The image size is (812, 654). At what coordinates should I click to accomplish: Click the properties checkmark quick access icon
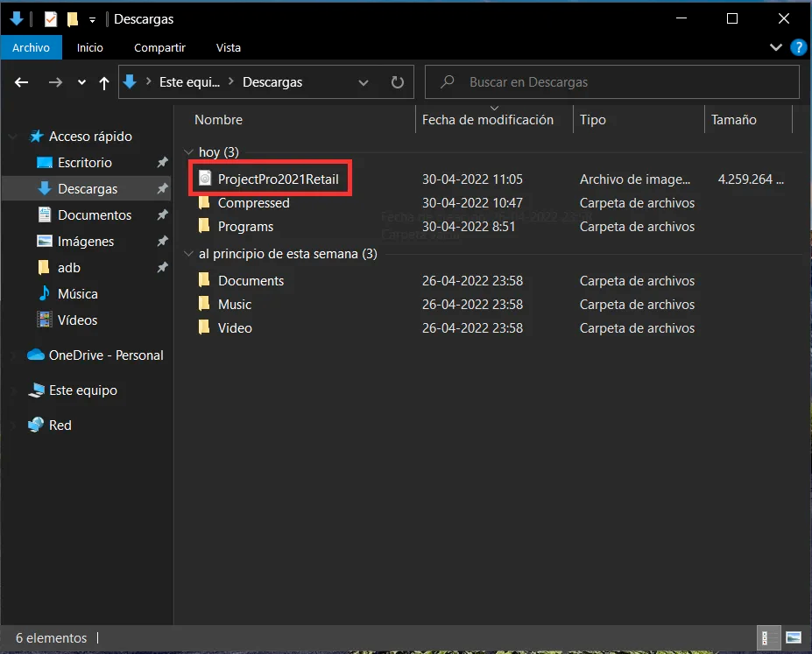(x=50, y=19)
